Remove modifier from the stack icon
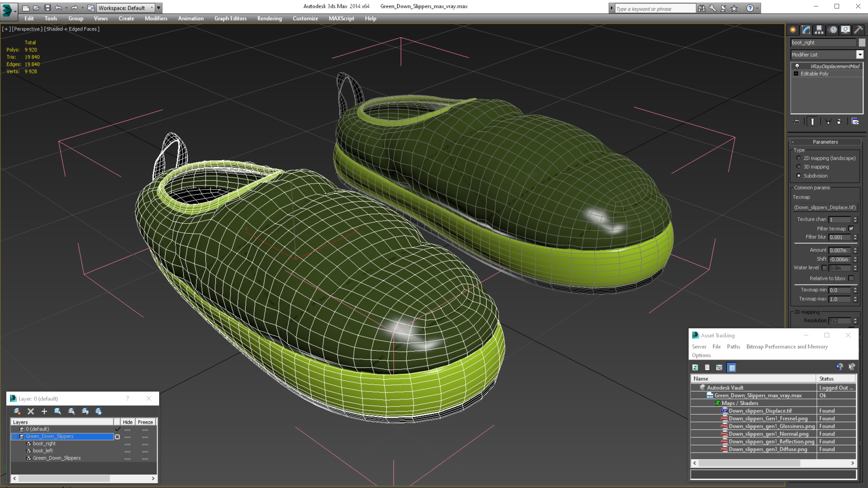The image size is (868, 488). (x=839, y=122)
